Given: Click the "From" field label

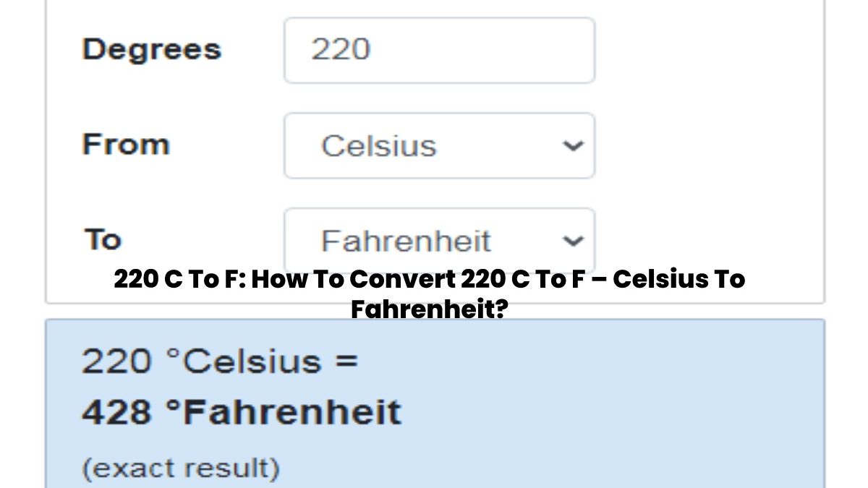Looking at the screenshot, I should (126, 145).
